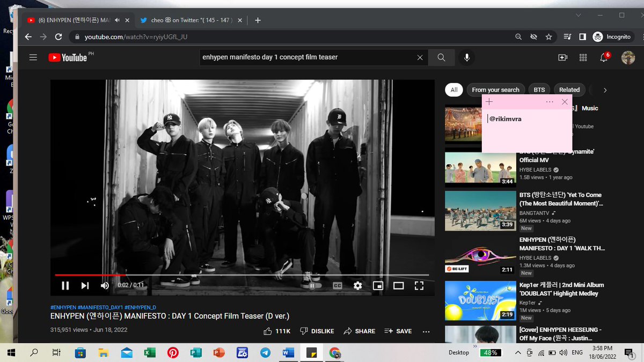The width and height of the screenshot is (644, 362).
Task: Select the From your search chip
Action: 495,90
